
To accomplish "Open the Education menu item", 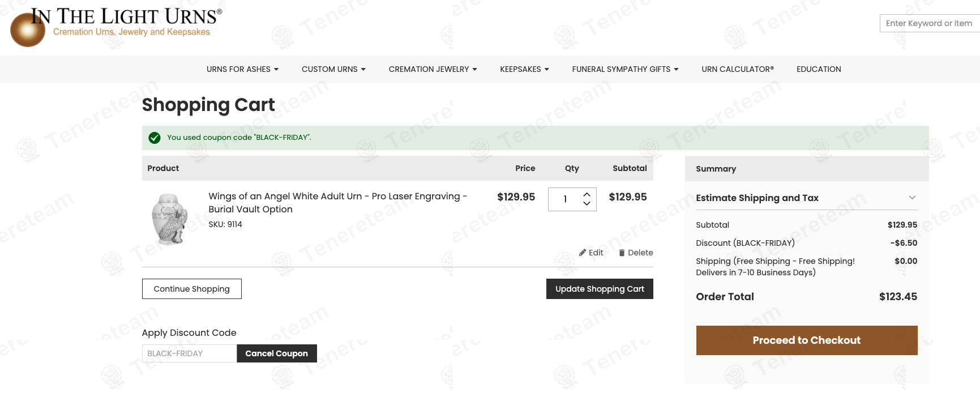I will (x=819, y=69).
